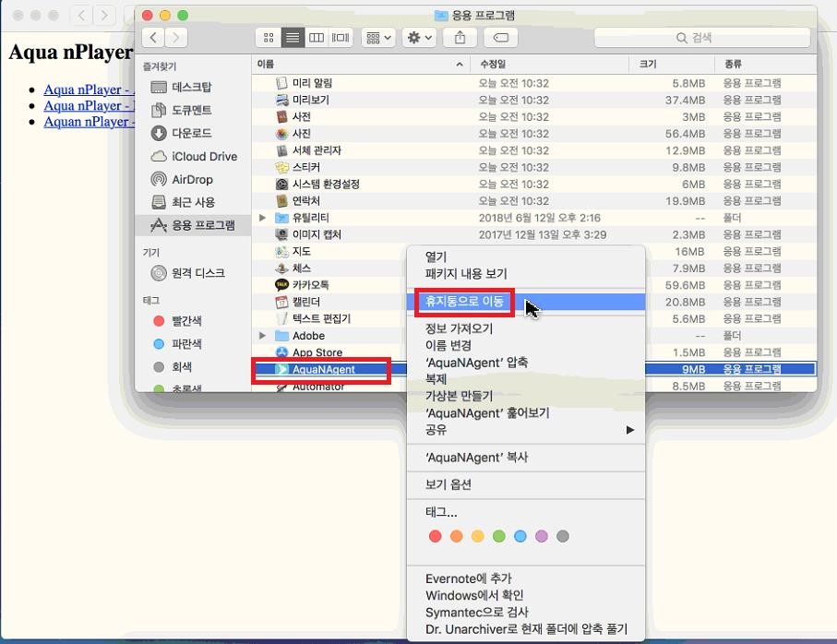
Task: Open 데스크탑 in the sidebar
Action: tap(193, 87)
